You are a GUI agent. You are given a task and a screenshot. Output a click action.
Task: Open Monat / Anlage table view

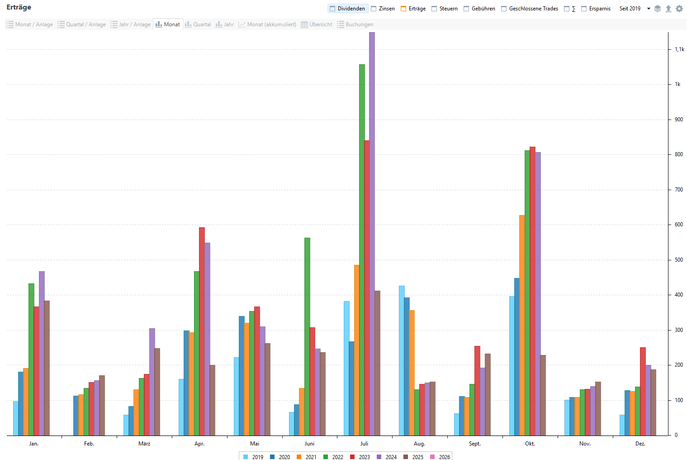coord(30,23)
